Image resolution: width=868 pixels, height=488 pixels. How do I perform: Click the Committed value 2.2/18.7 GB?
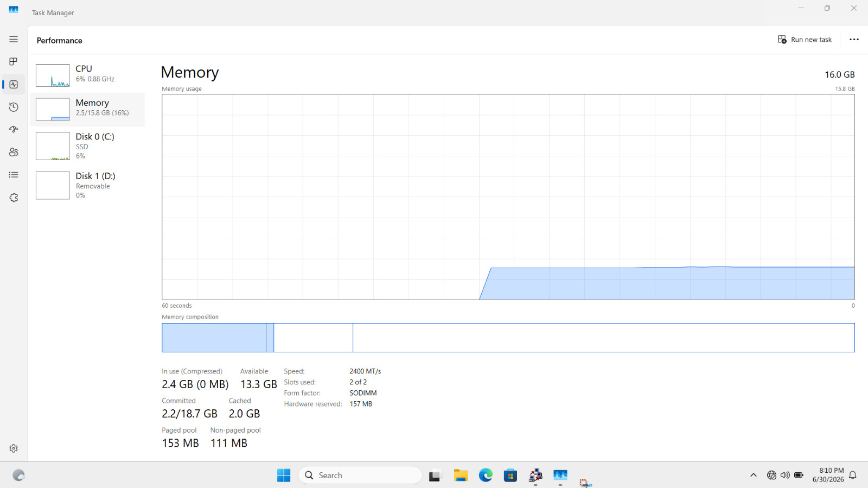(189, 414)
